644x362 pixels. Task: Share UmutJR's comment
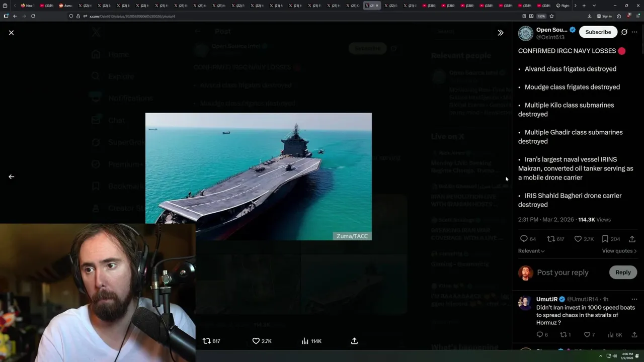point(634,335)
